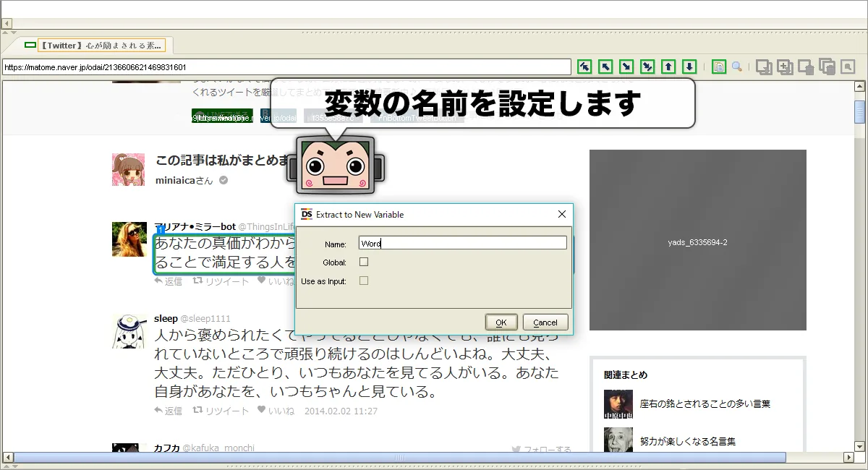Open the カフカ @kafuka_monchi username link
The height and width of the screenshot is (470, 868).
pos(204,448)
